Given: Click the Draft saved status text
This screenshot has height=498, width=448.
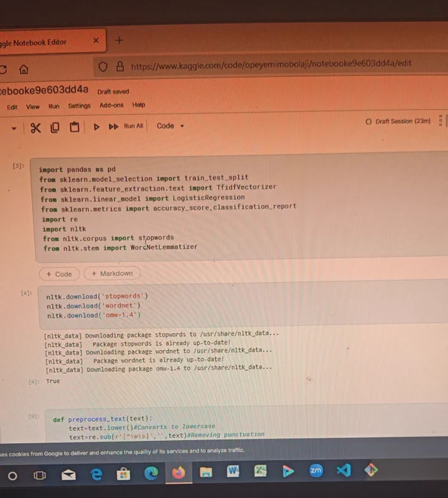Looking at the screenshot, I should pos(113,92).
